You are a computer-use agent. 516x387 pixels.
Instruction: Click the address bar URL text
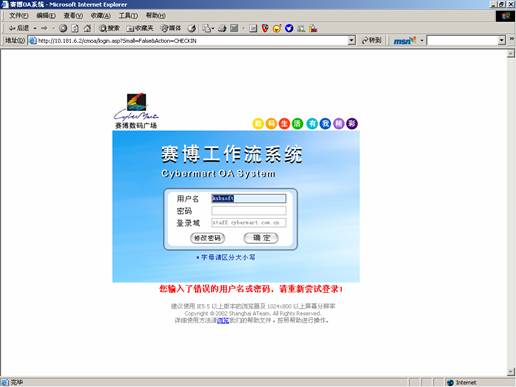tap(117, 41)
